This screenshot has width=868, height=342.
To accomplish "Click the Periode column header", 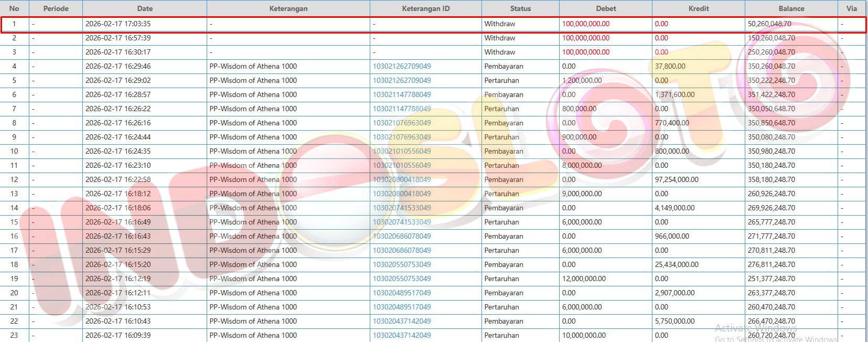I will click(56, 8).
